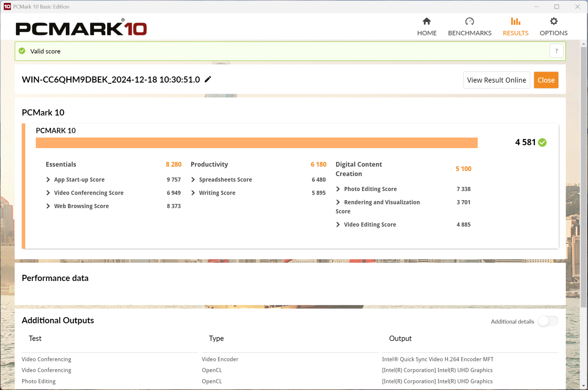588x390 pixels.
Task: Click the Performance data heading
Action: [55, 278]
